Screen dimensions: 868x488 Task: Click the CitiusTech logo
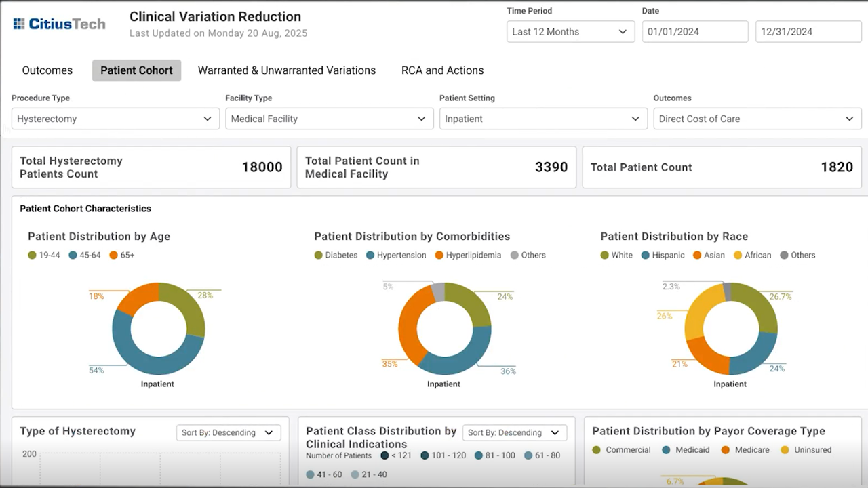click(60, 24)
